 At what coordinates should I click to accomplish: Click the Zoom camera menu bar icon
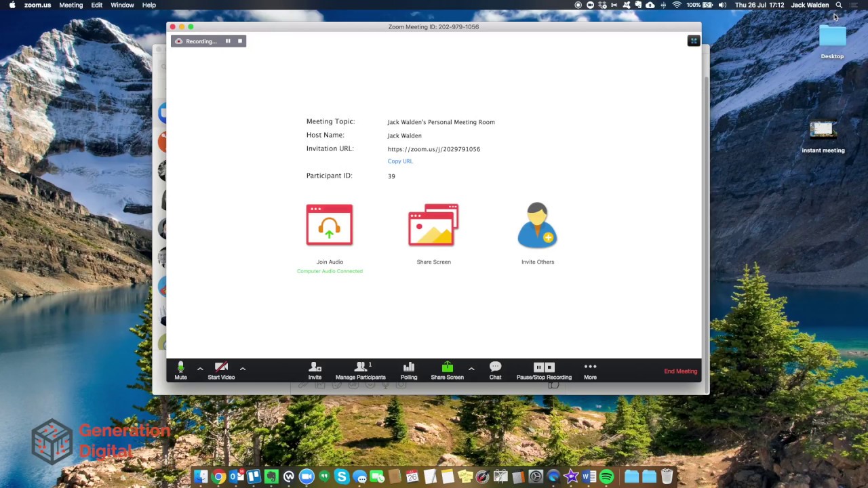pos(591,5)
